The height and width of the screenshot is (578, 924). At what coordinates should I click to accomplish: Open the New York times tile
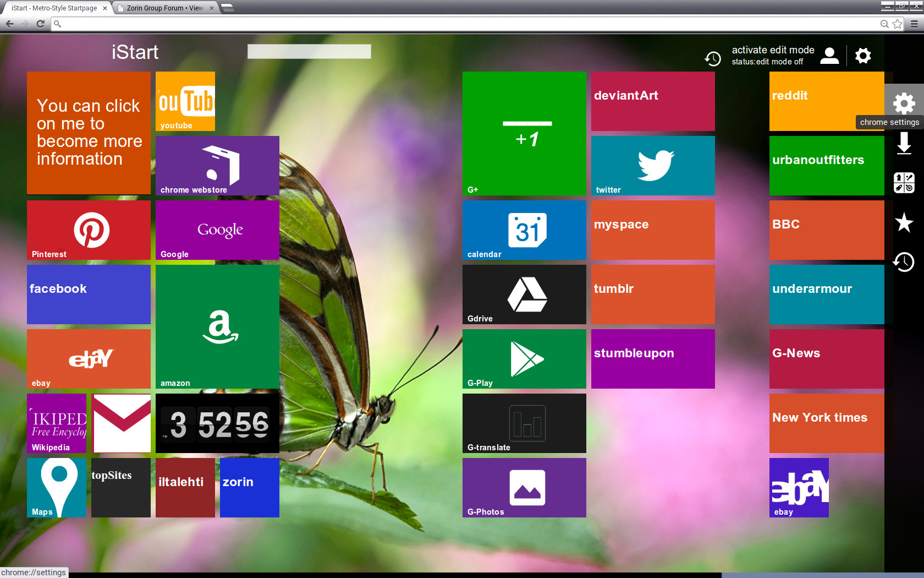pyautogui.click(x=826, y=423)
